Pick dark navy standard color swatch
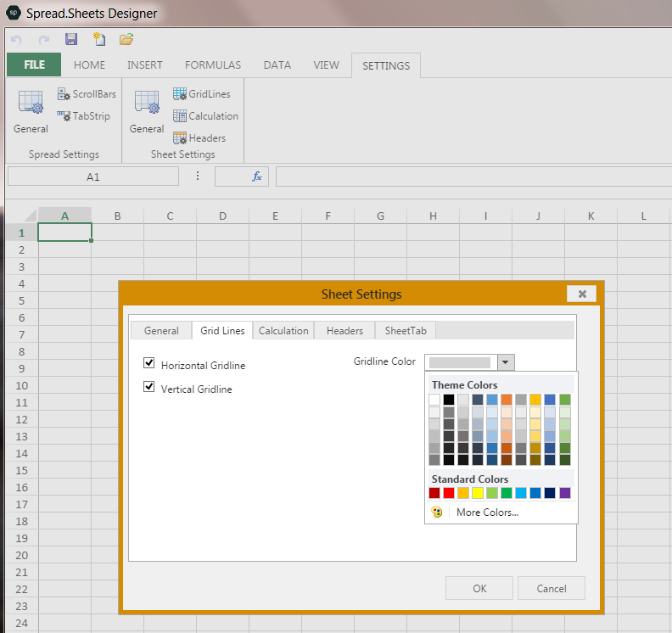Viewport: 672px width, 633px height. pos(550,493)
